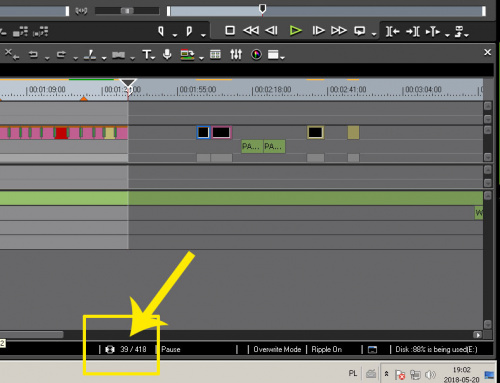Click the Pause status text
The image size is (500, 383).
click(x=171, y=349)
